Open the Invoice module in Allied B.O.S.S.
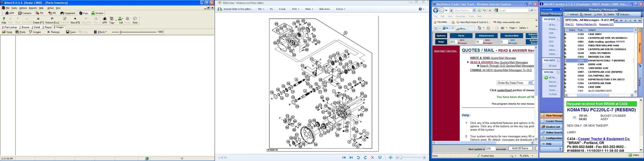The image size is (644, 161). click(97, 13)
